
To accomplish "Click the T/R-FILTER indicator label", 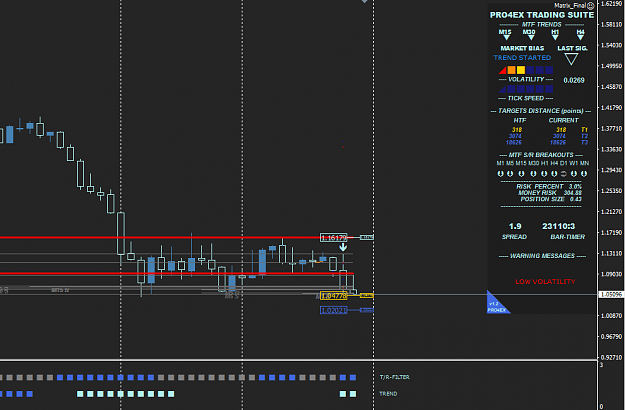I will click(394, 377).
